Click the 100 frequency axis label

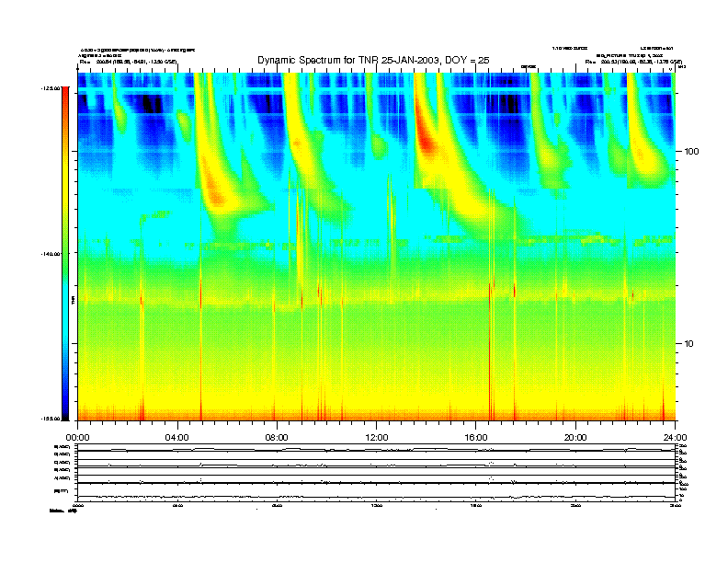(691, 152)
